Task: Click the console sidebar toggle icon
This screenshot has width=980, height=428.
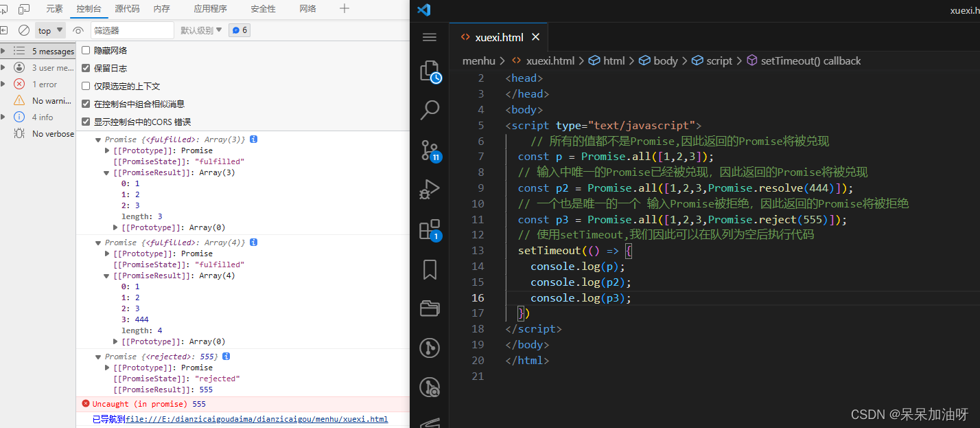Action: (x=3, y=30)
